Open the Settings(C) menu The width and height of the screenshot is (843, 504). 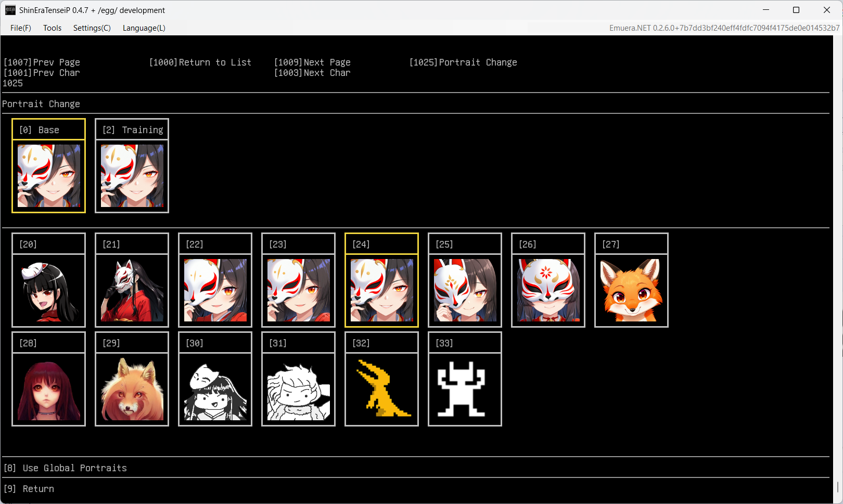click(92, 28)
